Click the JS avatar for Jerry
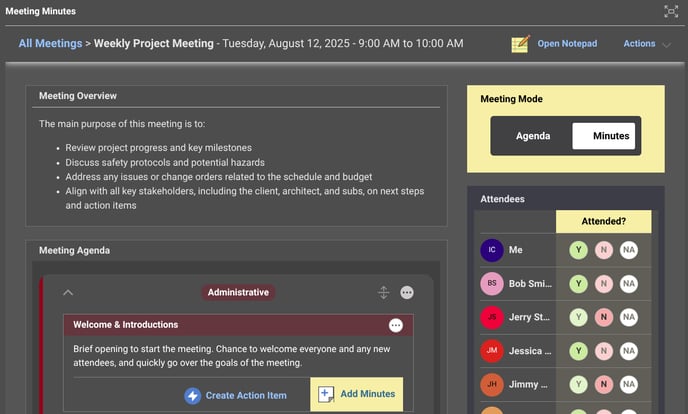This screenshot has height=414, width=688. click(492, 317)
